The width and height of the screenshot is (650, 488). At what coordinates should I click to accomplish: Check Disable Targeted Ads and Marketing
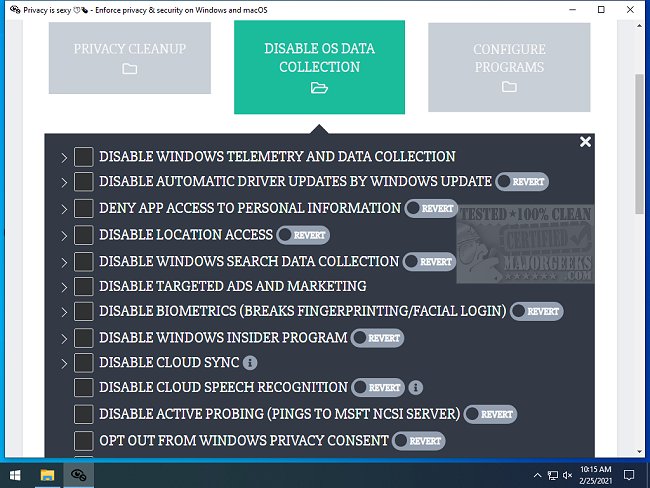(84, 286)
